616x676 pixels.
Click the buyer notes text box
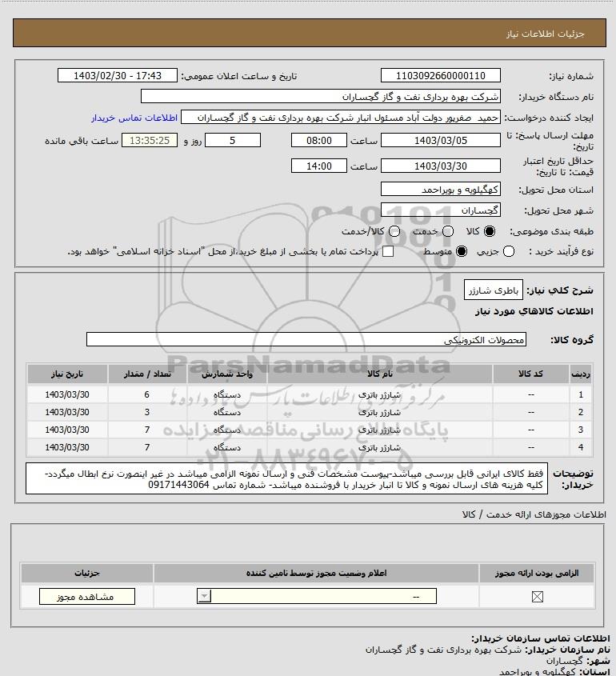tap(286, 478)
